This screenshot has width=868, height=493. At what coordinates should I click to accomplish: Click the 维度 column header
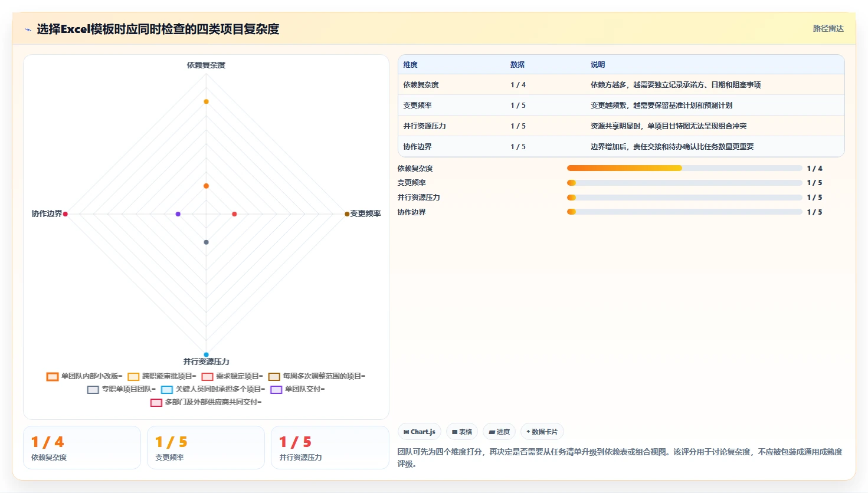(x=410, y=65)
